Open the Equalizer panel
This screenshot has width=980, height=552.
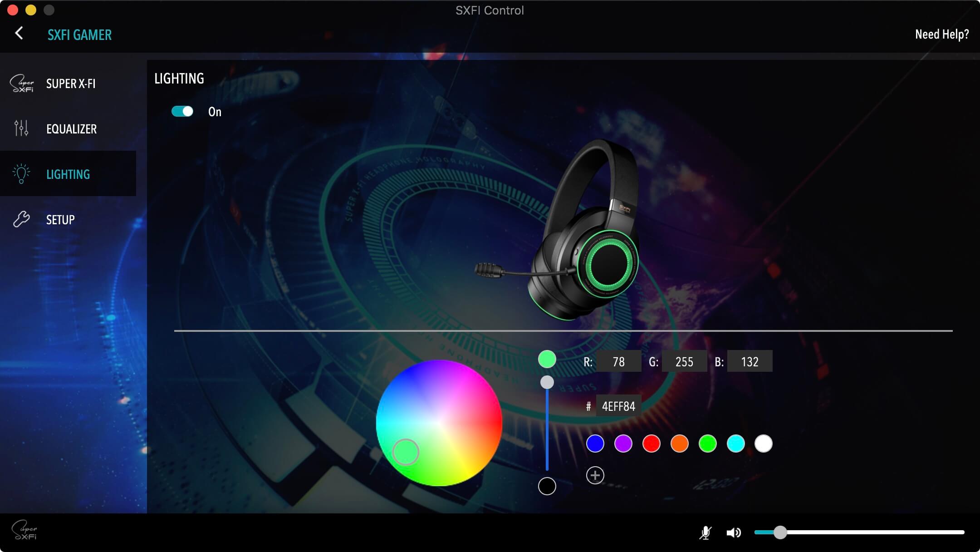(20, 129)
